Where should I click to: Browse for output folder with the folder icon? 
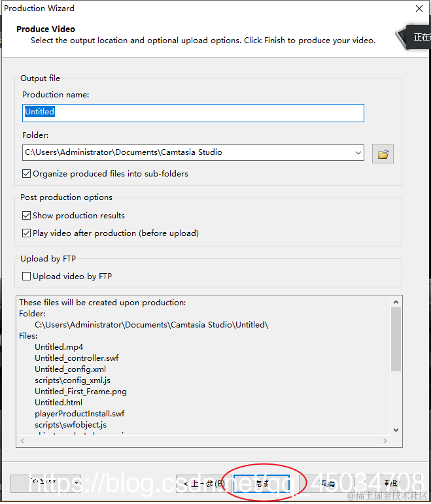coord(383,154)
